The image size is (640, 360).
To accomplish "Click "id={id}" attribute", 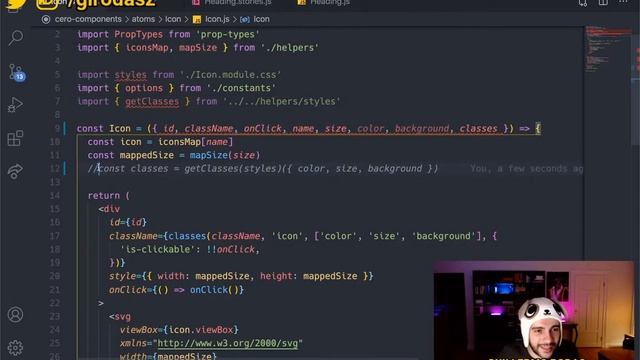I will [128, 222].
